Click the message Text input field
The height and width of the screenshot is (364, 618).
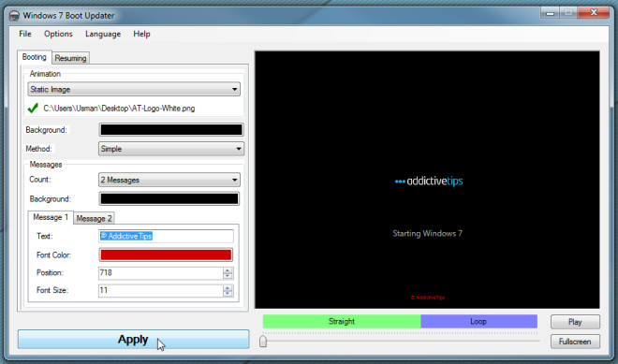[166, 236]
